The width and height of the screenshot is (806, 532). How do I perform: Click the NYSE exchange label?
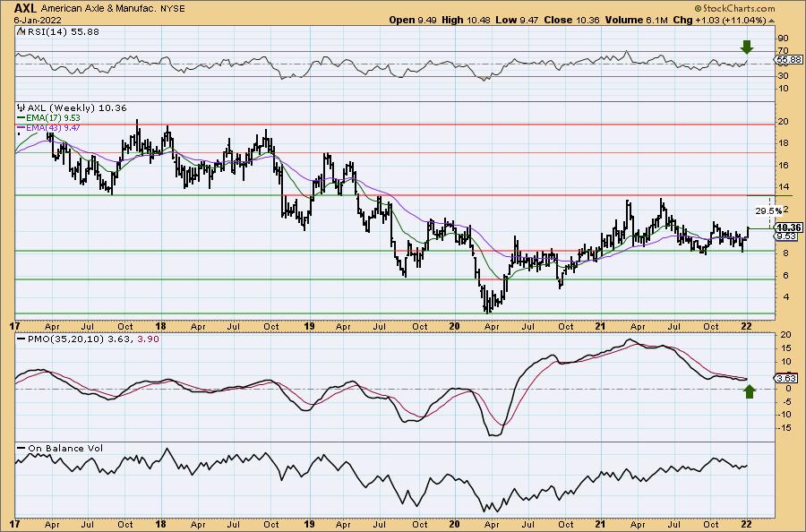[x=172, y=9]
